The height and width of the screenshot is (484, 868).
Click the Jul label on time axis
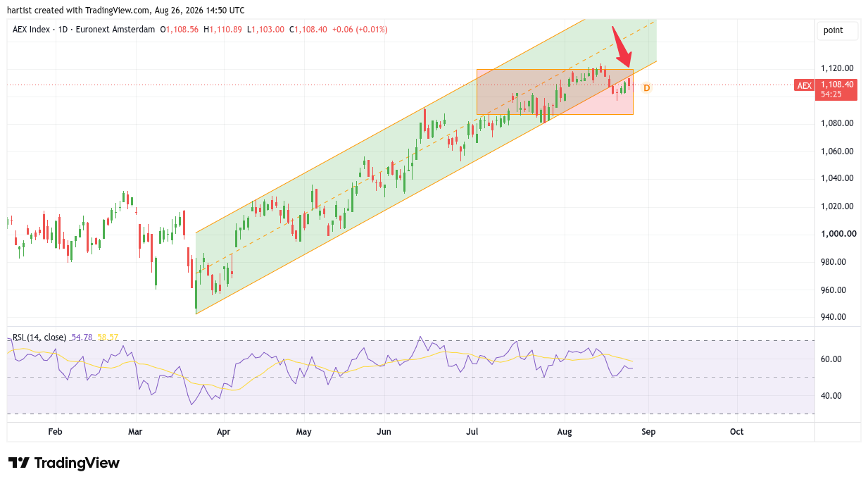point(472,431)
